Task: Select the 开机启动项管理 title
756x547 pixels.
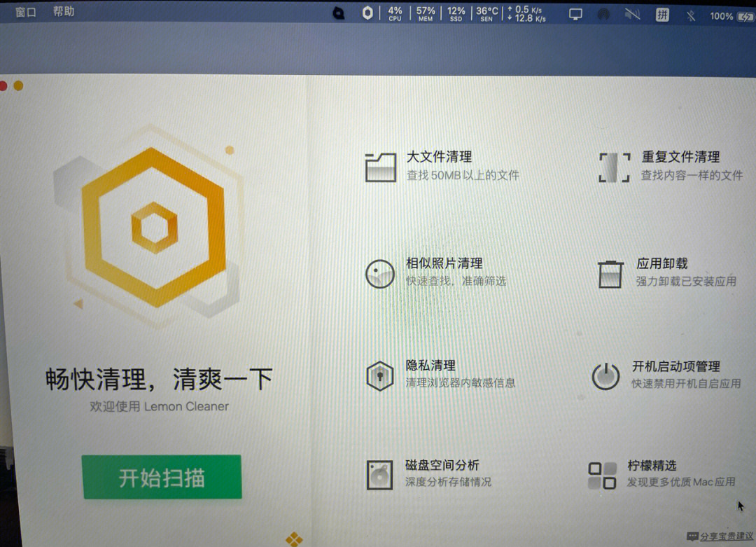Action: point(676,366)
